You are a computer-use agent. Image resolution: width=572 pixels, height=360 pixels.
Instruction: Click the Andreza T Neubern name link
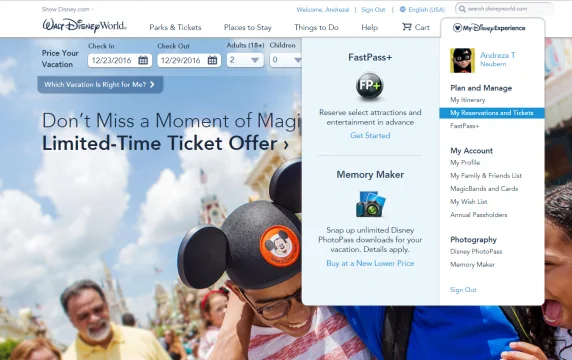498,59
